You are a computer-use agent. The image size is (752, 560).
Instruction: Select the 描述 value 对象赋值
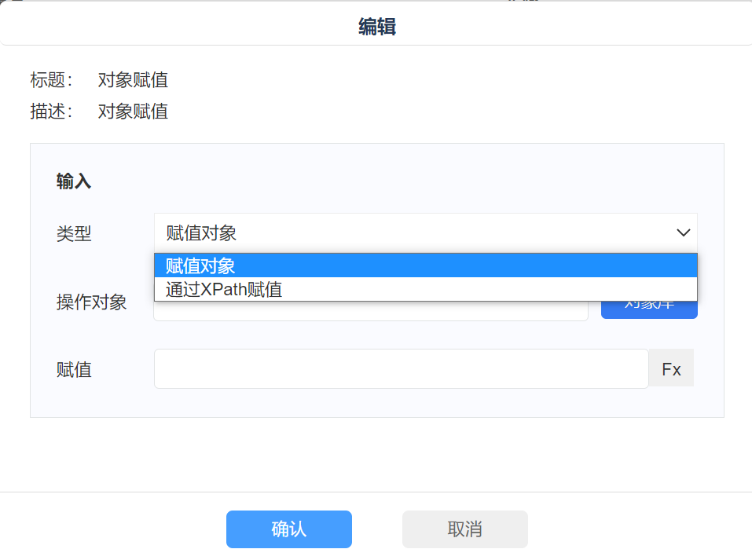click(133, 112)
